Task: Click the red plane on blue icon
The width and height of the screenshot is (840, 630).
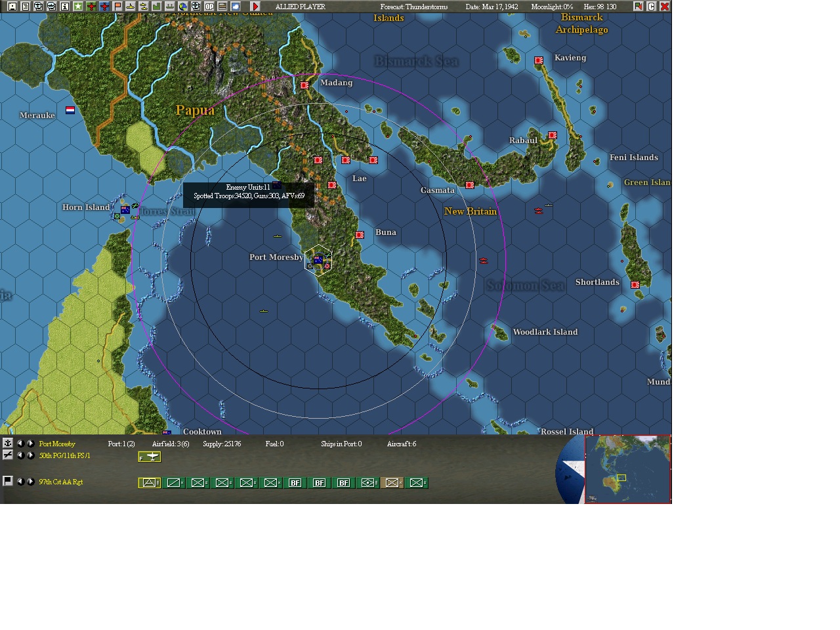Action: pyautogui.click(x=104, y=7)
